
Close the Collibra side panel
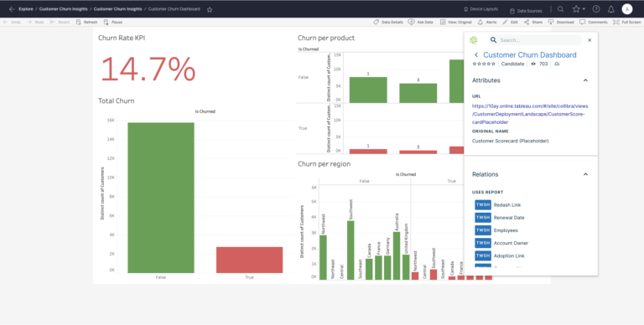tap(589, 40)
